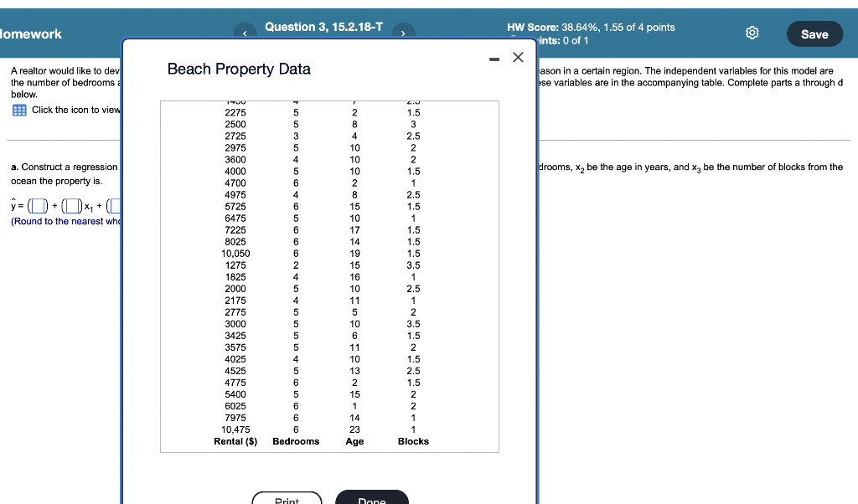Click the x1 coefficient input box
This screenshot has height=504, width=858.
(x=72, y=206)
